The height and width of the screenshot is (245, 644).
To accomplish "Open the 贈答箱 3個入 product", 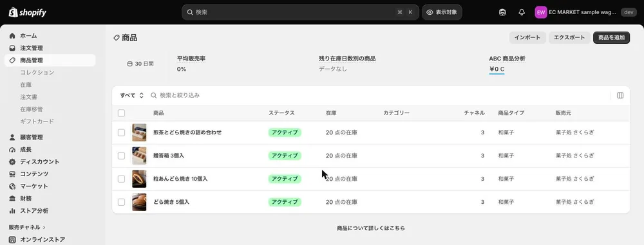I will (169, 156).
